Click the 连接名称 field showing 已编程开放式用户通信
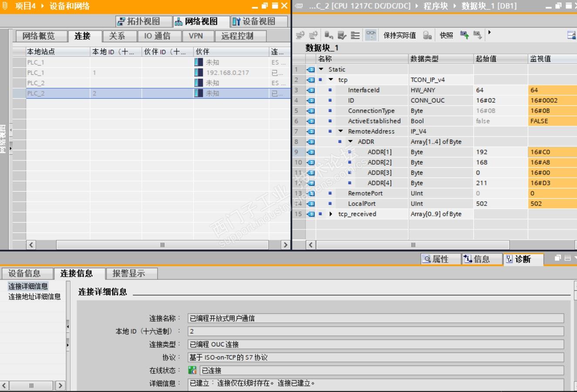Screen dimensions: 577x392 point(376,318)
